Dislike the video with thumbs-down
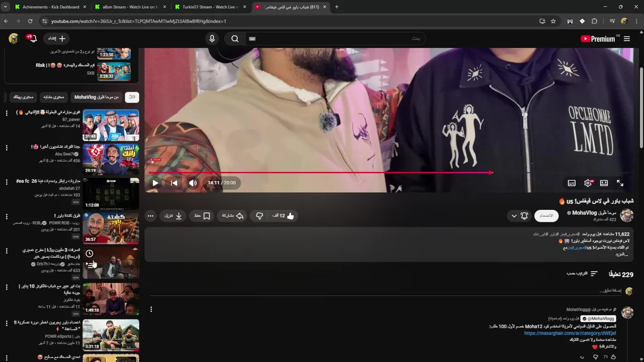The width and height of the screenshot is (644, 362). 259,216
